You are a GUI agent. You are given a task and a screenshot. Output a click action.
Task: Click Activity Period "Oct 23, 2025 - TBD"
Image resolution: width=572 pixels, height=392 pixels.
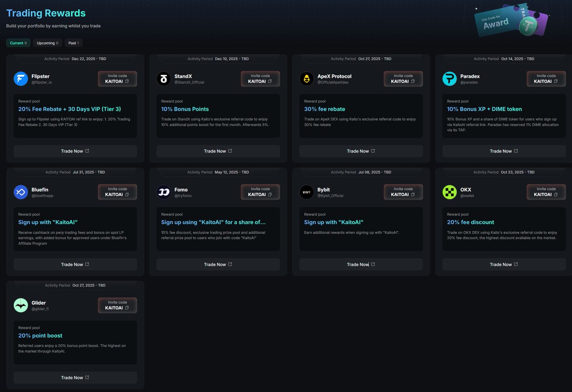(x=518, y=172)
